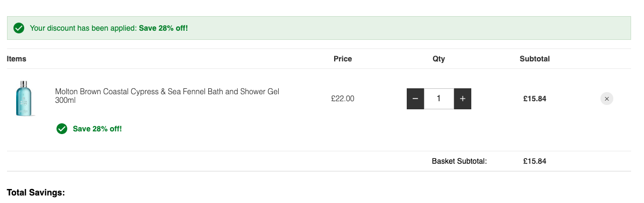
Task: Remove the Molton Brown item from basket
Action: tap(607, 99)
